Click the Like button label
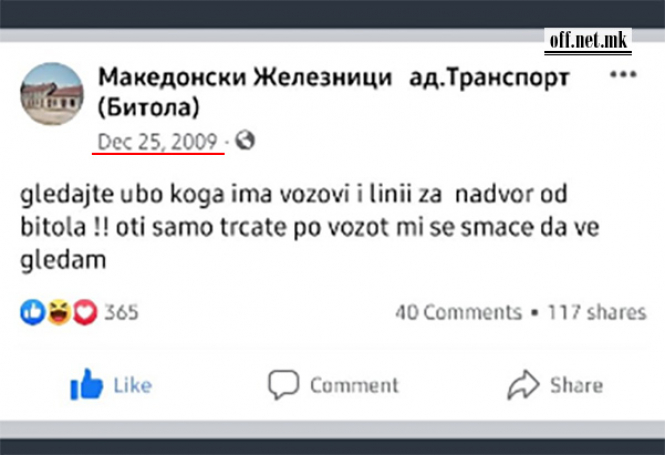Image resolution: width=665 pixels, height=455 pixels. [132, 385]
